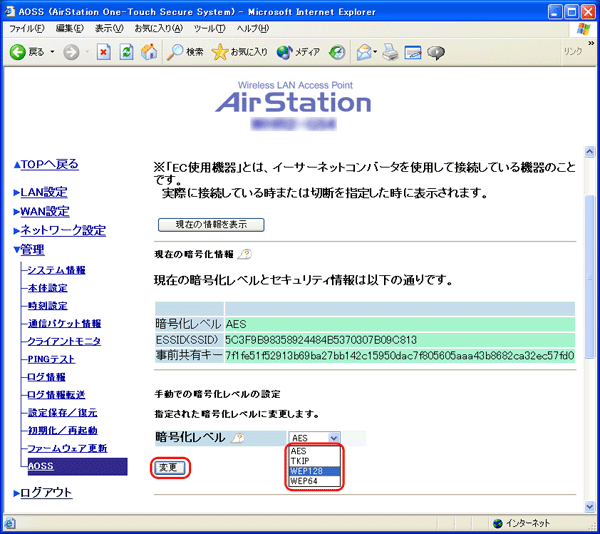
Task: Open the ファームウェア更新 link
Action: point(67,448)
